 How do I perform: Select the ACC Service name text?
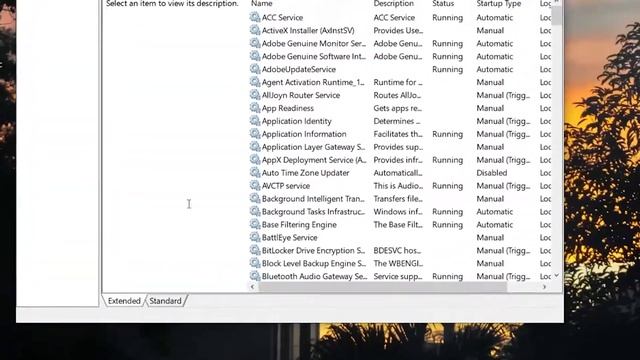(282, 18)
